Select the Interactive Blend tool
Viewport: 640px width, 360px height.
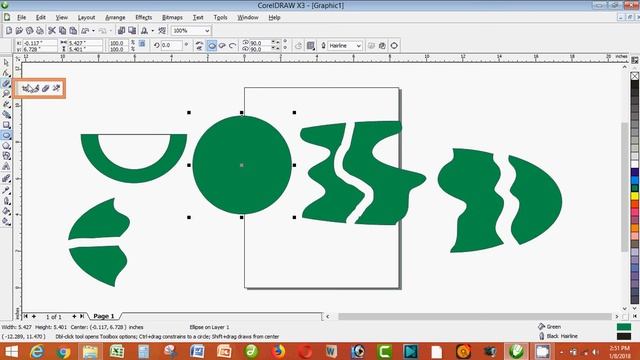point(6,179)
